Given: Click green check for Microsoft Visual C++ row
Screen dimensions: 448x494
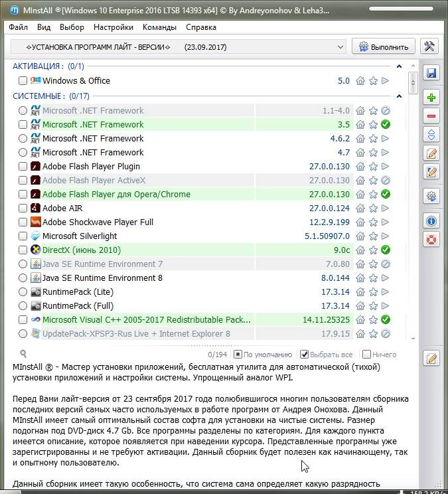Looking at the screenshot, I should pyautogui.click(x=386, y=320).
